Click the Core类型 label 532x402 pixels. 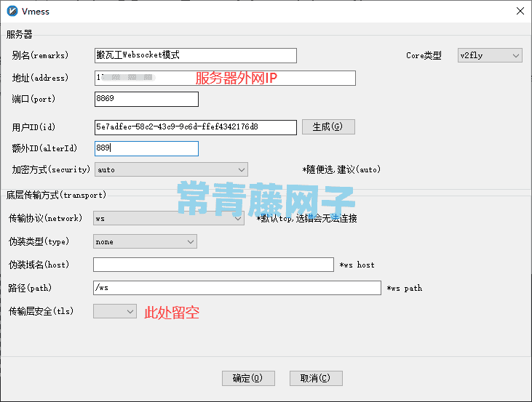(x=424, y=55)
